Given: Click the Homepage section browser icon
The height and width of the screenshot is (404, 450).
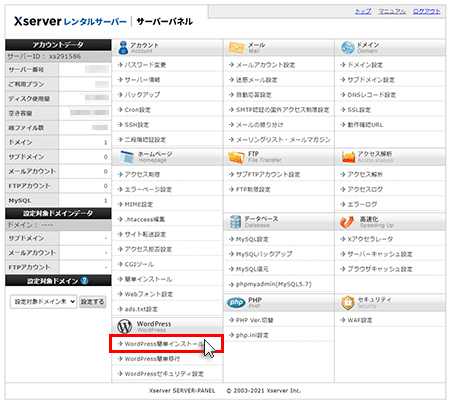Looking at the screenshot, I should click(126, 157).
